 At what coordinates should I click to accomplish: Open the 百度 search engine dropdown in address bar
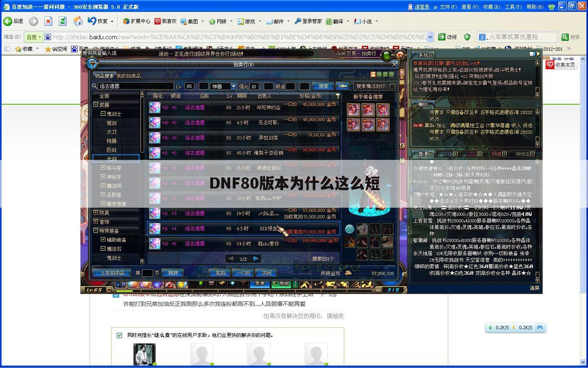click(x=33, y=37)
